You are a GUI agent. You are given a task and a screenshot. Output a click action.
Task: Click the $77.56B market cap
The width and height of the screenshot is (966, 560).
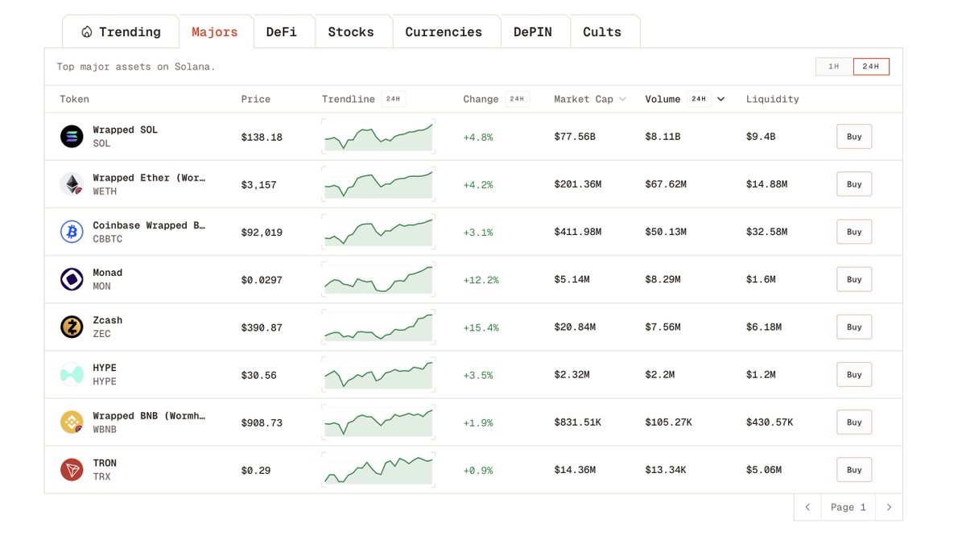coord(575,137)
